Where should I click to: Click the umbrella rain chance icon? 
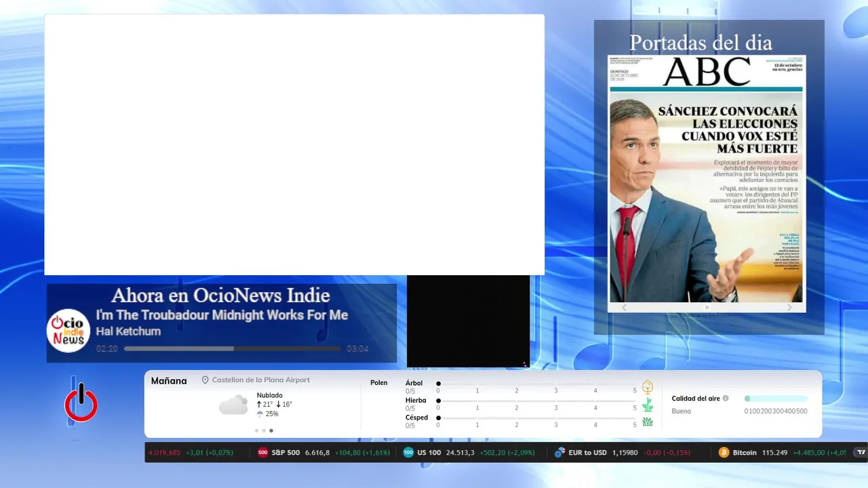tap(260, 414)
